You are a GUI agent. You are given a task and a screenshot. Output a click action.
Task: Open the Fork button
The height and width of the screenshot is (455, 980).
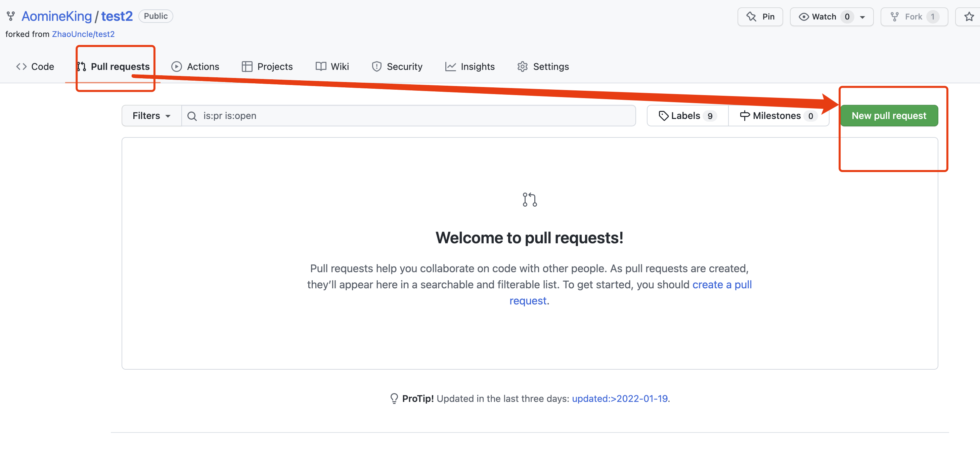pyautogui.click(x=914, y=17)
